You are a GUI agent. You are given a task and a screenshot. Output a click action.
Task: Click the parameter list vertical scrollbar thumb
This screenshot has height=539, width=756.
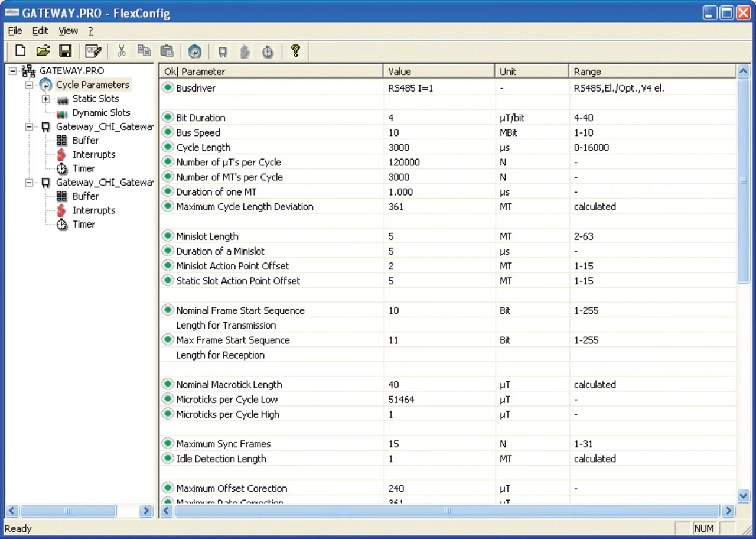click(x=744, y=180)
